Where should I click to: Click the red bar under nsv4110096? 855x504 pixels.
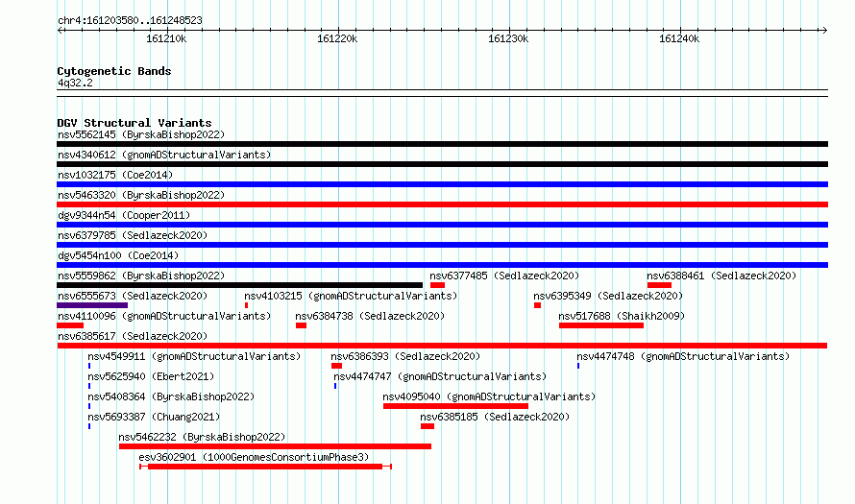pos(70,325)
